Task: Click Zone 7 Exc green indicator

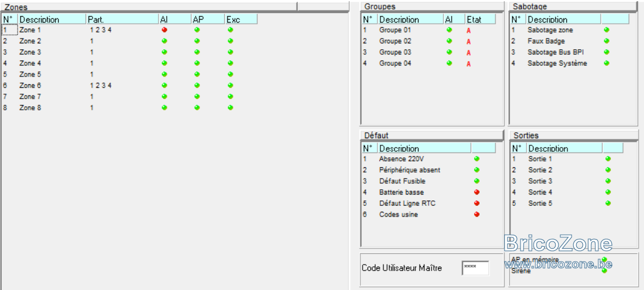Action: 230,97
